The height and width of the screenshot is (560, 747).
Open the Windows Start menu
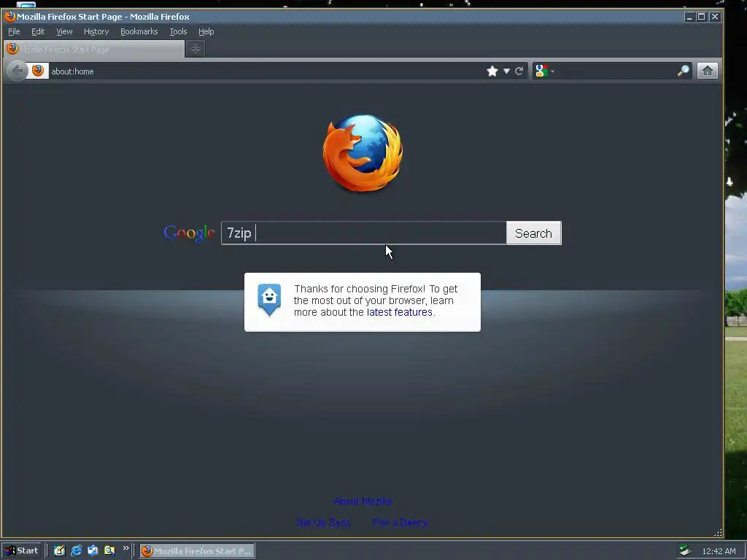click(21, 551)
